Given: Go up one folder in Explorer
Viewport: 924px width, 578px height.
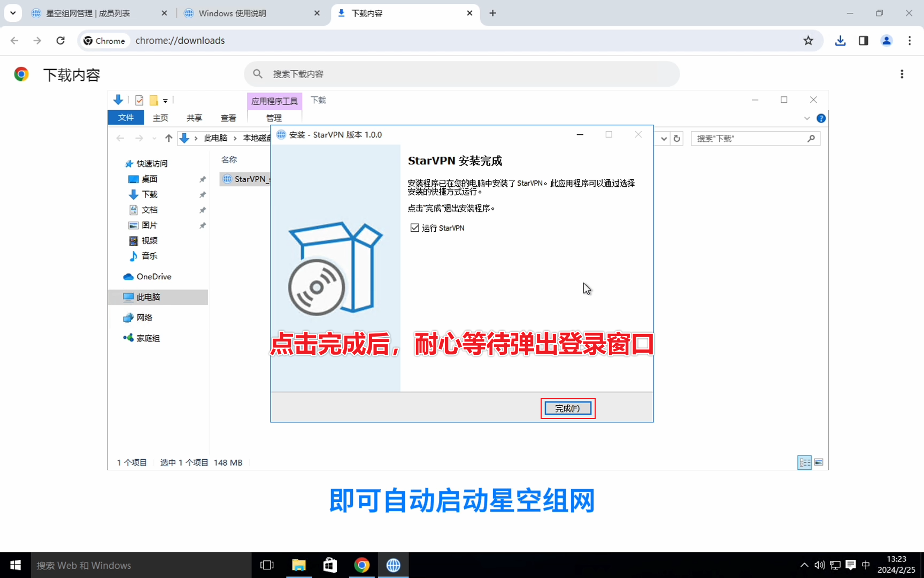Looking at the screenshot, I should (x=168, y=138).
